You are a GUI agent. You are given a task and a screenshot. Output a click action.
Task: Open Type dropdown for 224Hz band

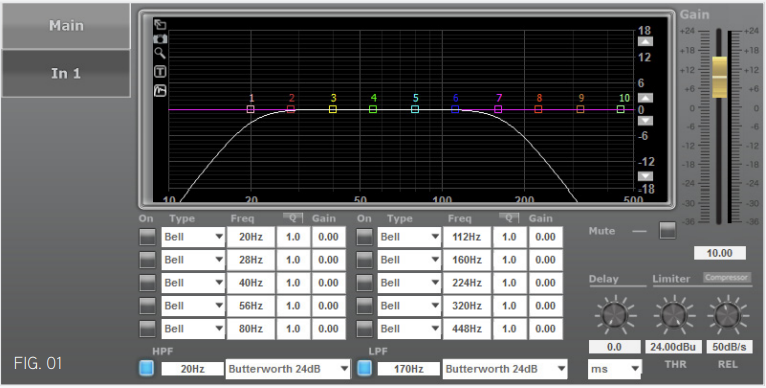409,283
